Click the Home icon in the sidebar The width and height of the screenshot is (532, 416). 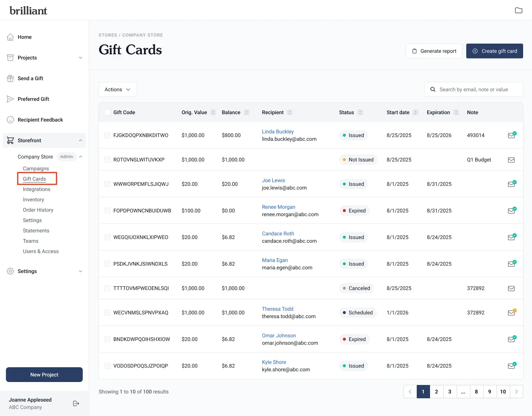coord(10,37)
